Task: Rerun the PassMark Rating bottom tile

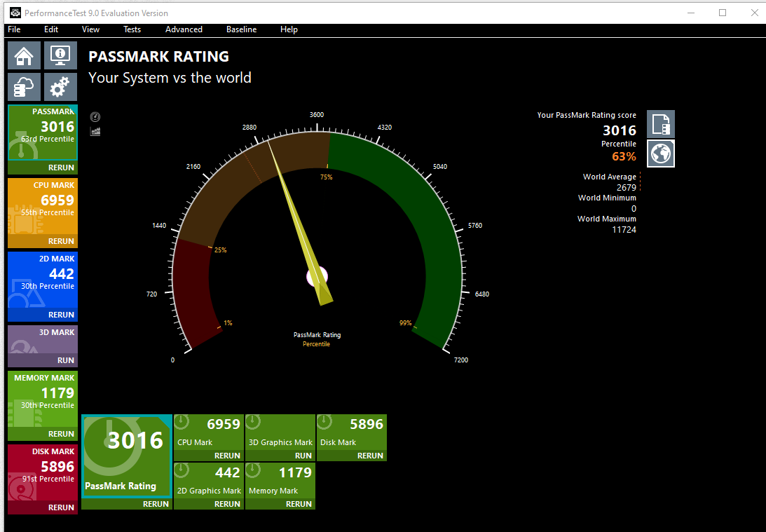Action: tap(127, 504)
